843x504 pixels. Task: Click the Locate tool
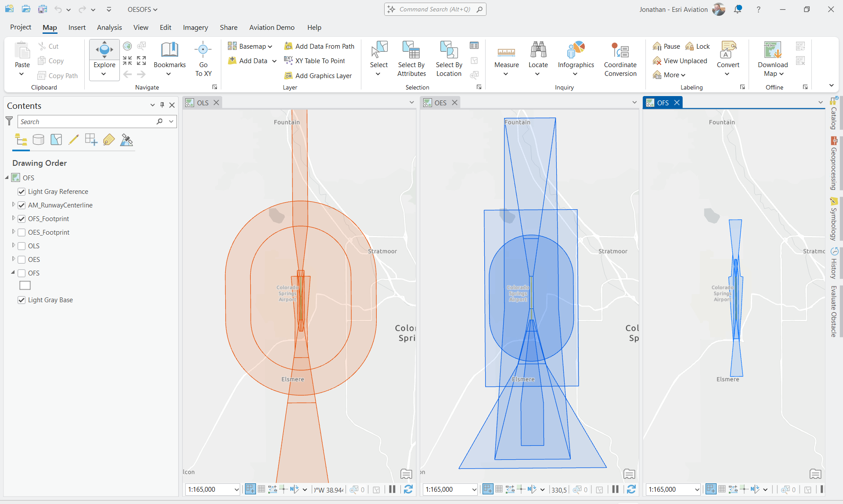(538, 57)
